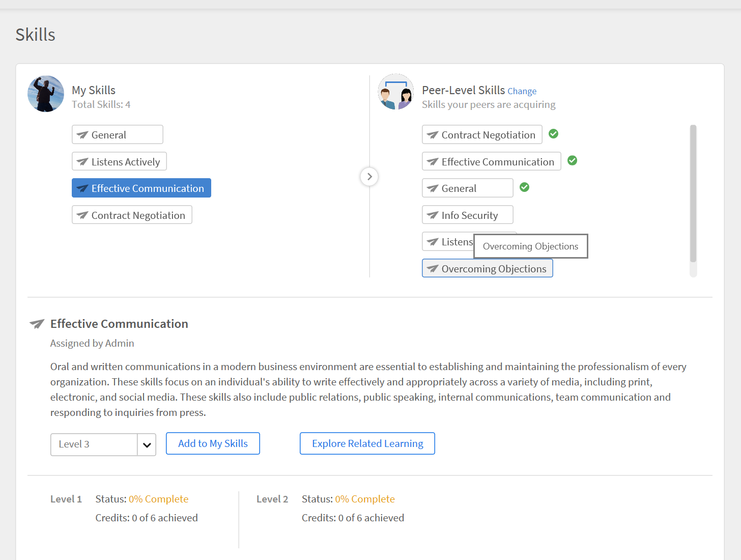This screenshot has width=741, height=560.
Task: Click green checkmark beside peer General skill
Action: pyautogui.click(x=524, y=187)
